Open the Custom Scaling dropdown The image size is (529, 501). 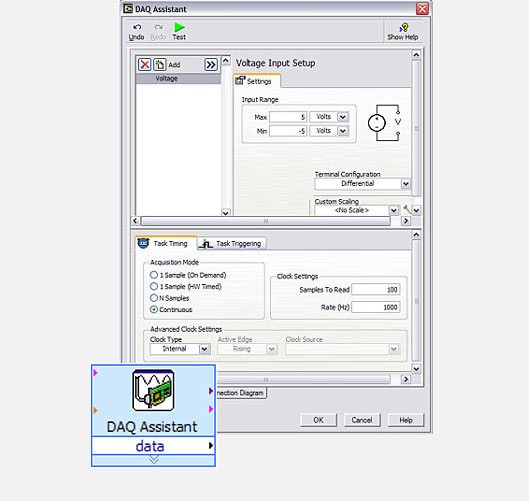pos(394,210)
